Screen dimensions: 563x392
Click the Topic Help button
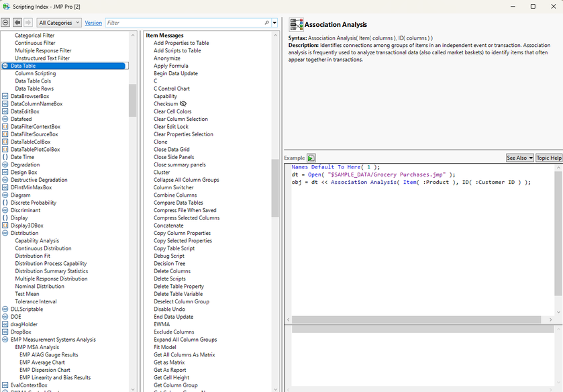[548, 158]
